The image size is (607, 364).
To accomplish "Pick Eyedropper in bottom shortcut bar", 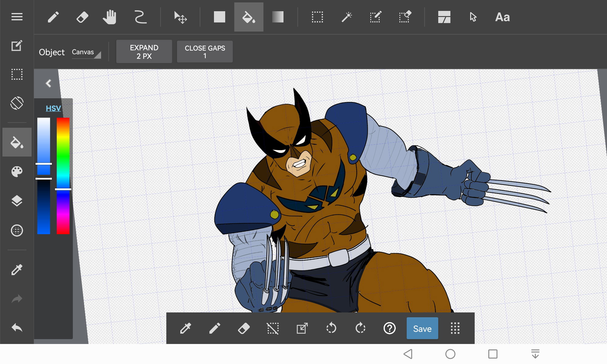I will 185,328.
